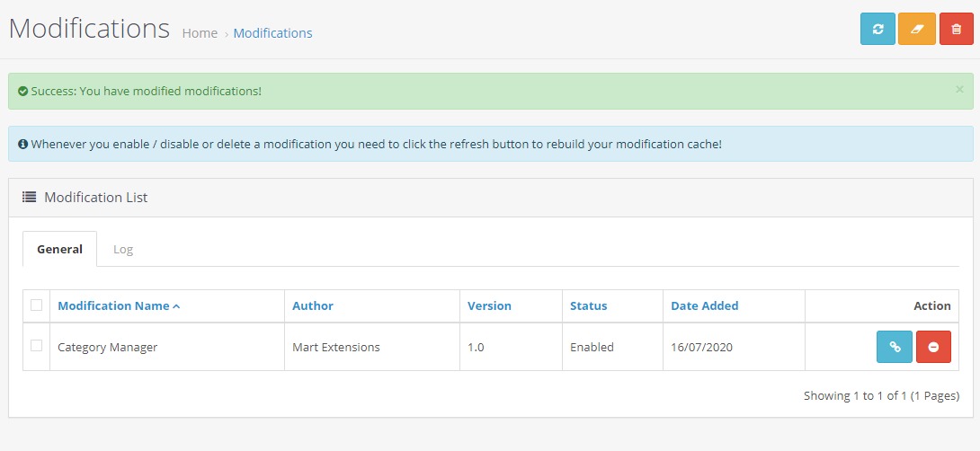Click the blue Refresh modifications button
980x451 pixels.
pyautogui.click(x=878, y=29)
